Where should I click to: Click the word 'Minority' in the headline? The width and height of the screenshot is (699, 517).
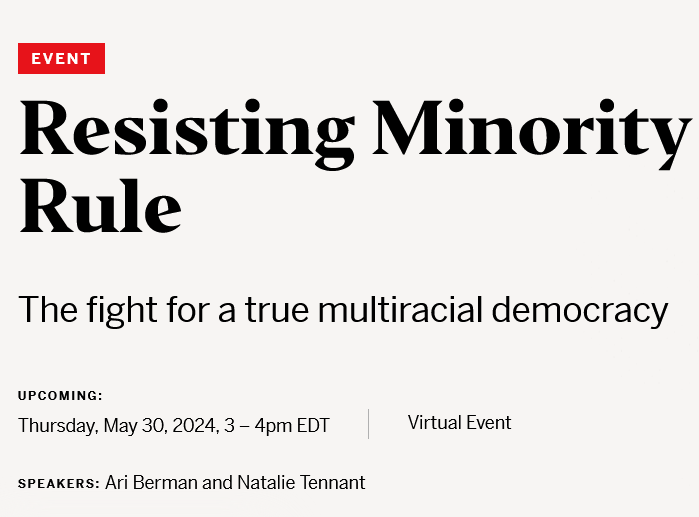(x=530, y=130)
